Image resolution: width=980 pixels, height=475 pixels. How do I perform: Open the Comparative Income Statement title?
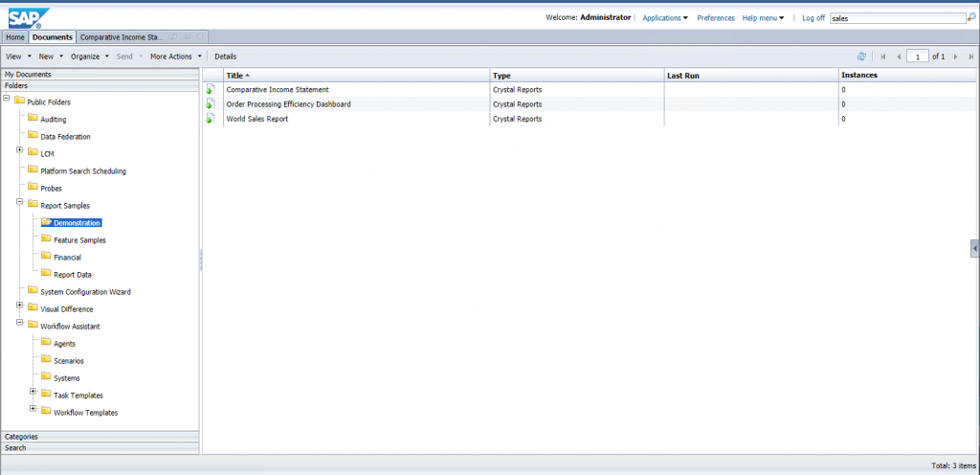coord(278,89)
